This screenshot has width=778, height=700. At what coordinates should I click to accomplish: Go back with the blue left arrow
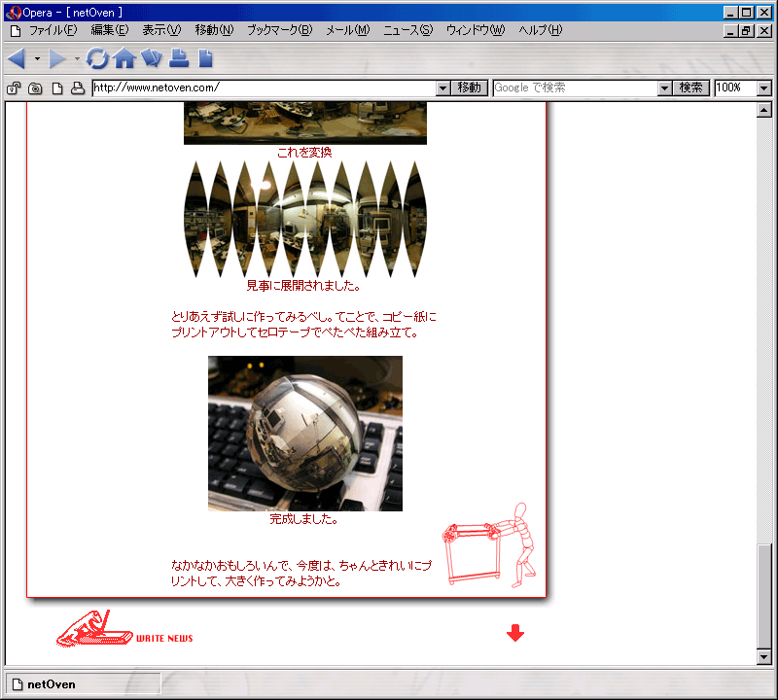point(17,58)
